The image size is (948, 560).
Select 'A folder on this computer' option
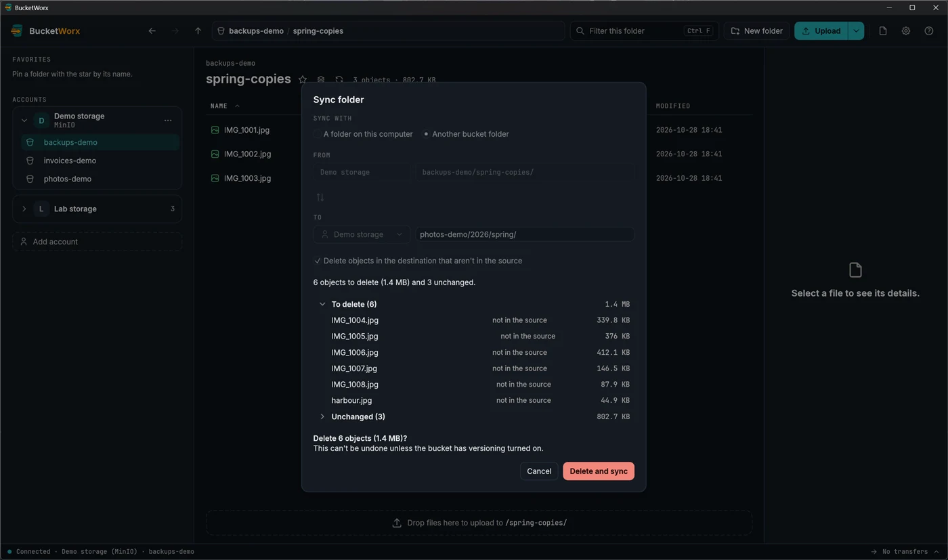(x=363, y=134)
